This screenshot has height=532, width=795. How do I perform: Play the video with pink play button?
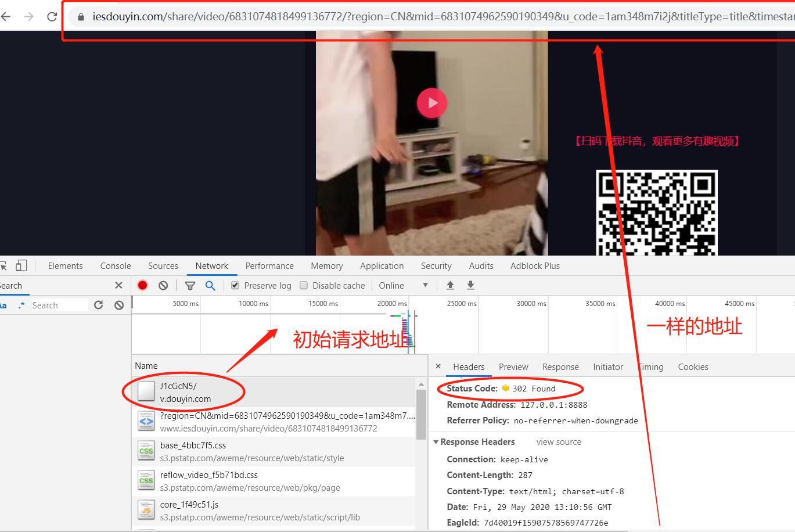(x=431, y=103)
